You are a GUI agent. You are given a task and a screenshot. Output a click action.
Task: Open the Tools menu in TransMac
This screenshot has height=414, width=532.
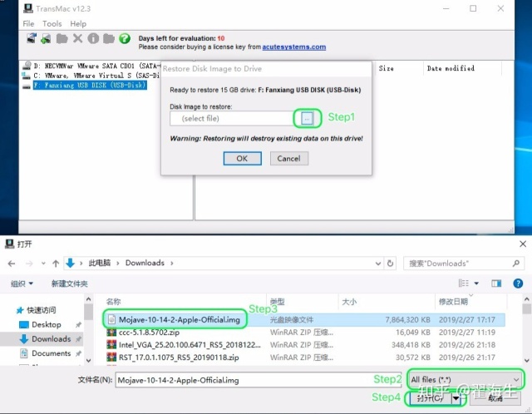[x=52, y=24]
